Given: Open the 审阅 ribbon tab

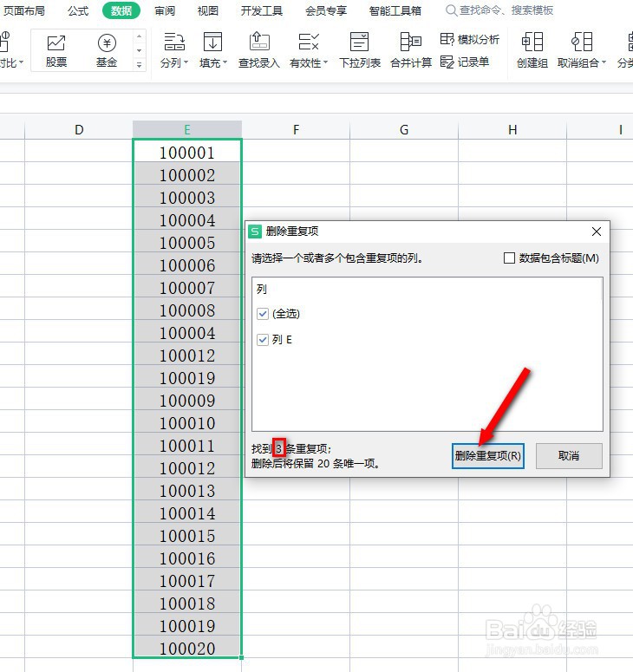Looking at the screenshot, I should point(165,10).
